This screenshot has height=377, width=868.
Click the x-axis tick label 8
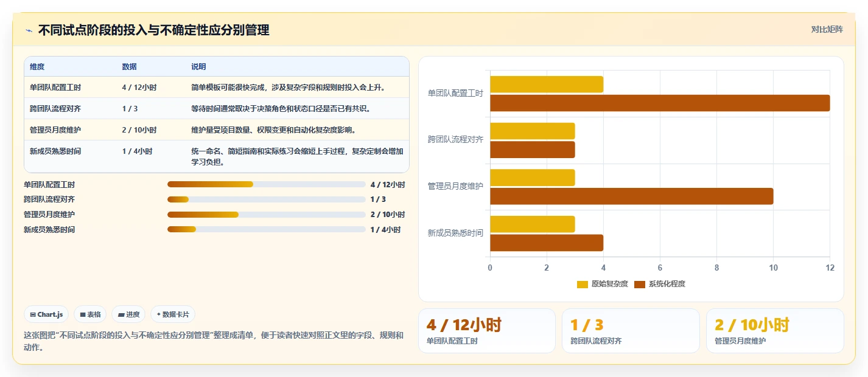(716, 268)
